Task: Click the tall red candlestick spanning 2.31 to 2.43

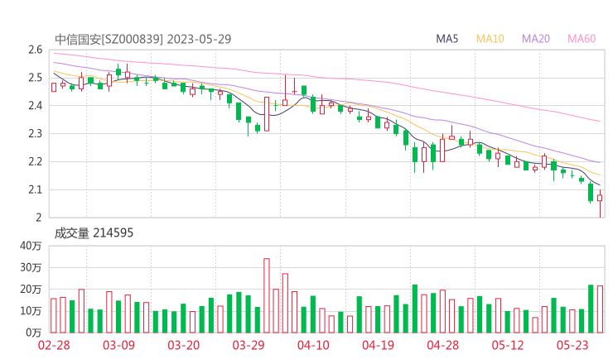Action: click(x=267, y=114)
